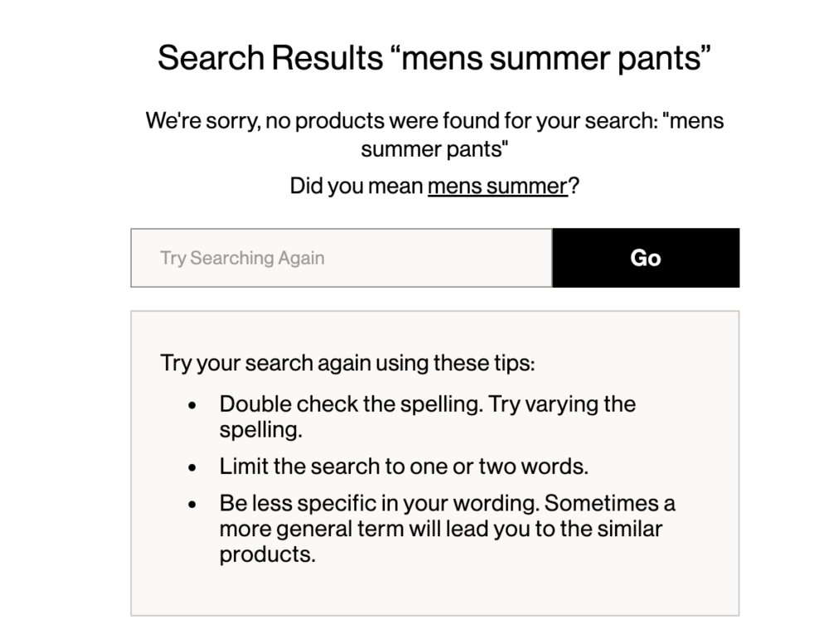The image size is (829, 644).
Task: Click the "no products were found" message
Action: click(x=434, y=134)
